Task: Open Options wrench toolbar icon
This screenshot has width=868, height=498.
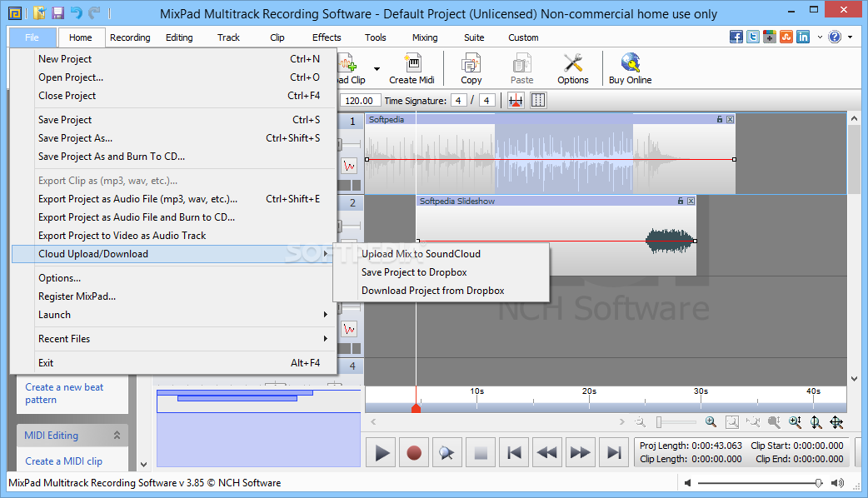Action: point(573,69)
